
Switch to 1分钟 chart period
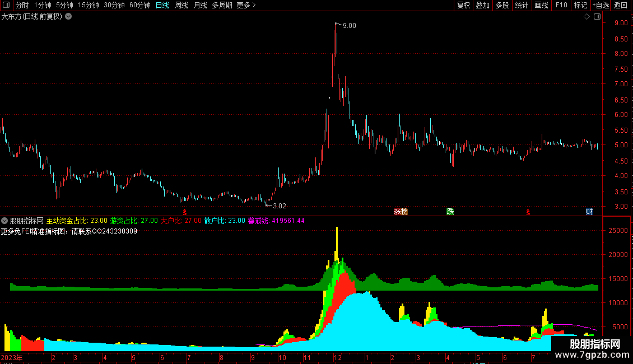pyautogui.click(x=43, y=5)
